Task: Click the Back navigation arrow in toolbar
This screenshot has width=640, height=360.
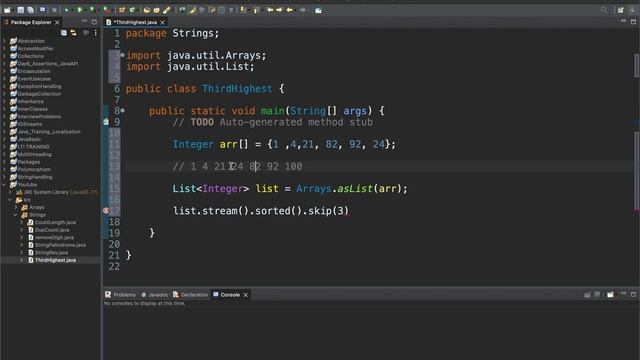Action: point(289,10)
